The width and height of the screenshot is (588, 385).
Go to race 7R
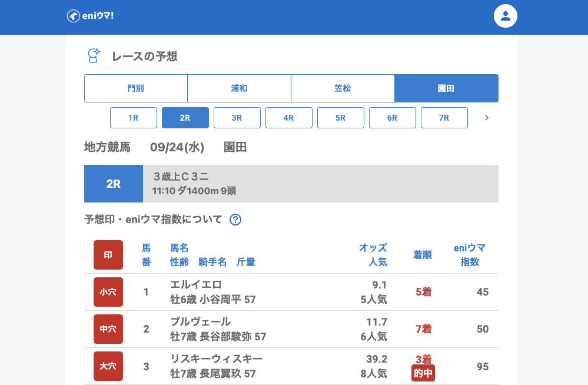(444, 118)
